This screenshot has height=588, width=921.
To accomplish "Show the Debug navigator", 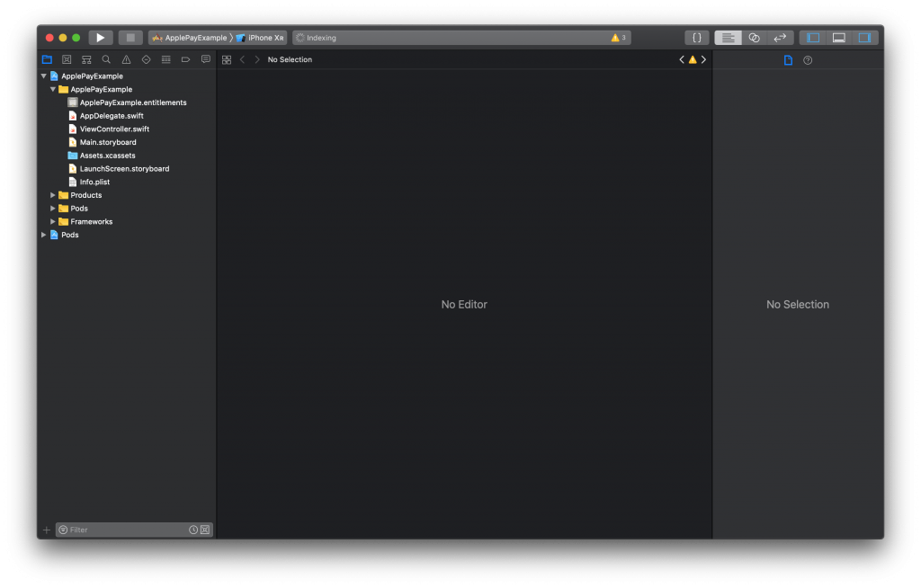I will point(166,59).
